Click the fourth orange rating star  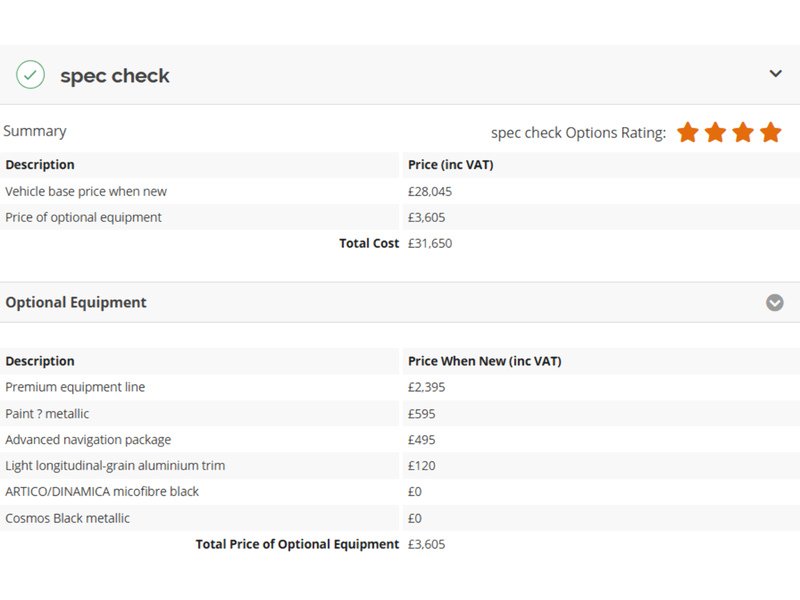tap(770, 132)
